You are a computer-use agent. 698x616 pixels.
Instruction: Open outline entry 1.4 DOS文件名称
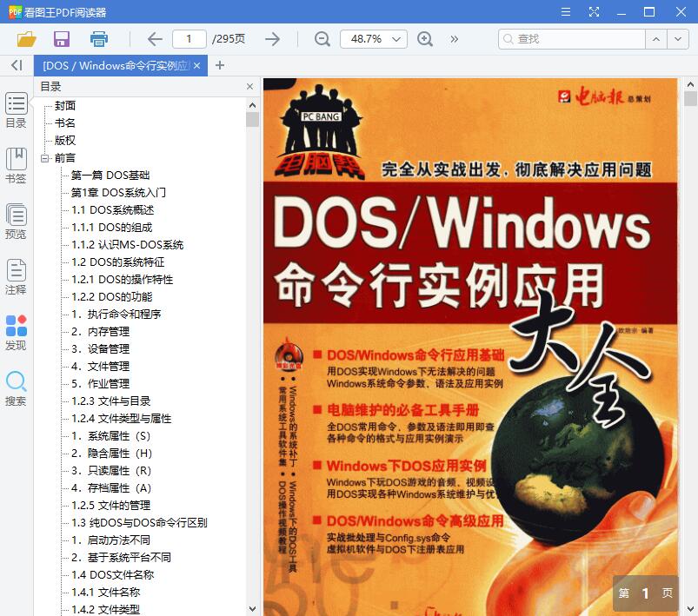pyautogui.click(x=113, y=574)
